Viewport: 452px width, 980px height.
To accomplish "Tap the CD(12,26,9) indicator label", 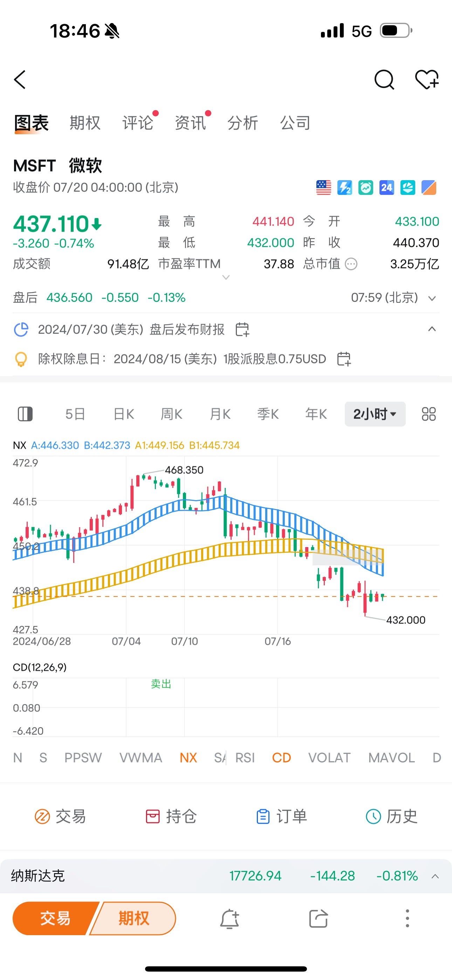I will point(40,667).
